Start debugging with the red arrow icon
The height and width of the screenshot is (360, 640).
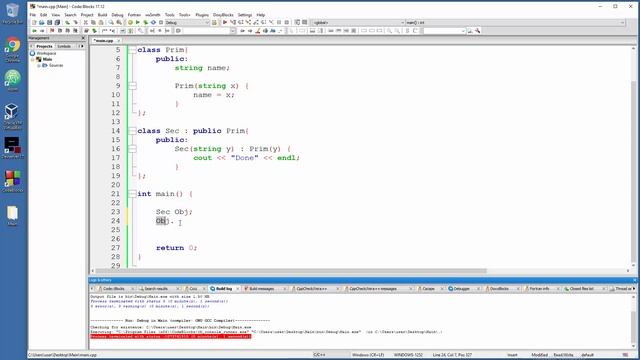click(225, 22)
